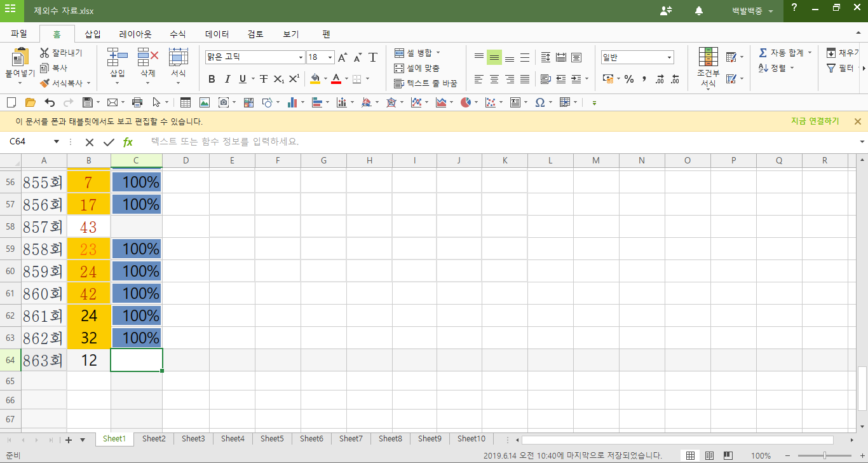Click the notification bell icon
Viewport: 868px width, 463px height.
(x=699, y=11)
